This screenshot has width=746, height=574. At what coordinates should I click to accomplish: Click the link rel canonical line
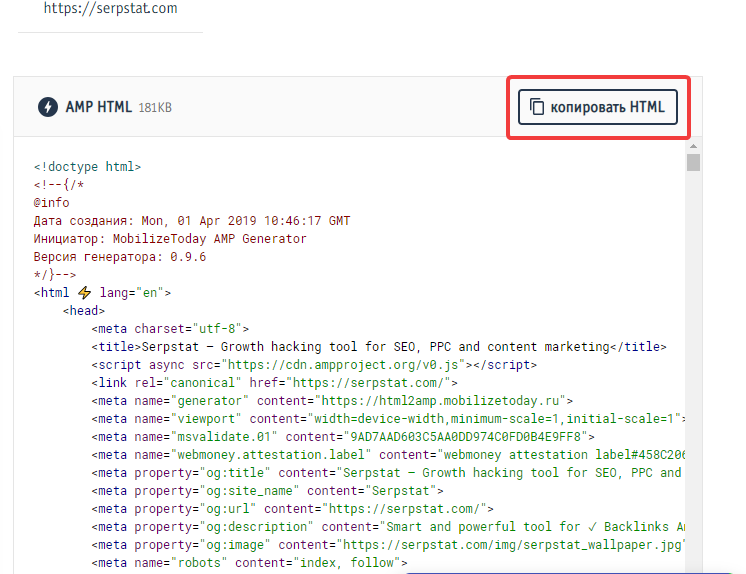[x=275, y=383]
